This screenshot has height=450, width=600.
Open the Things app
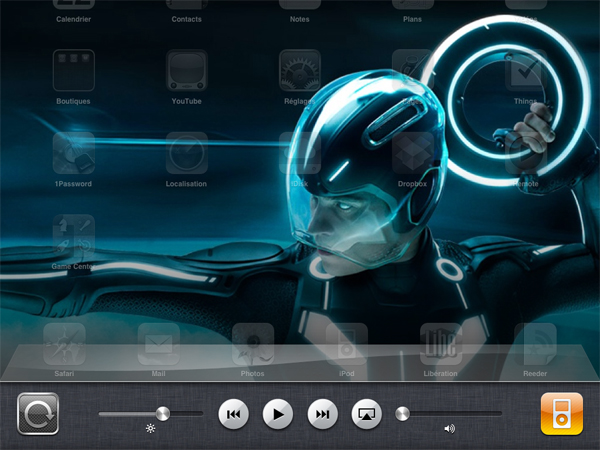tap(526, 70)
